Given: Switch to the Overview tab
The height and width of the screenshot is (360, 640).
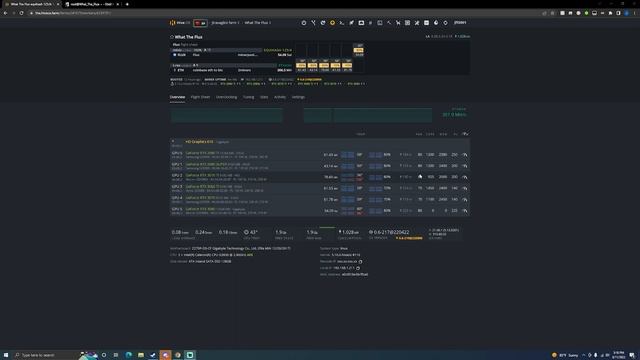Looking at the screenshot, I should click(x=177, y=97).
